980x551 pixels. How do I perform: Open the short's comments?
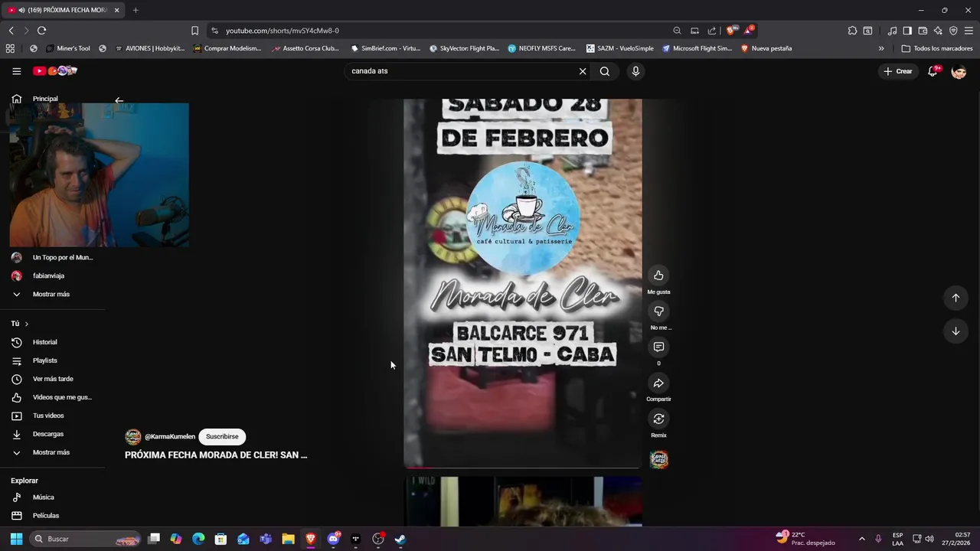[x=658, y=347]
